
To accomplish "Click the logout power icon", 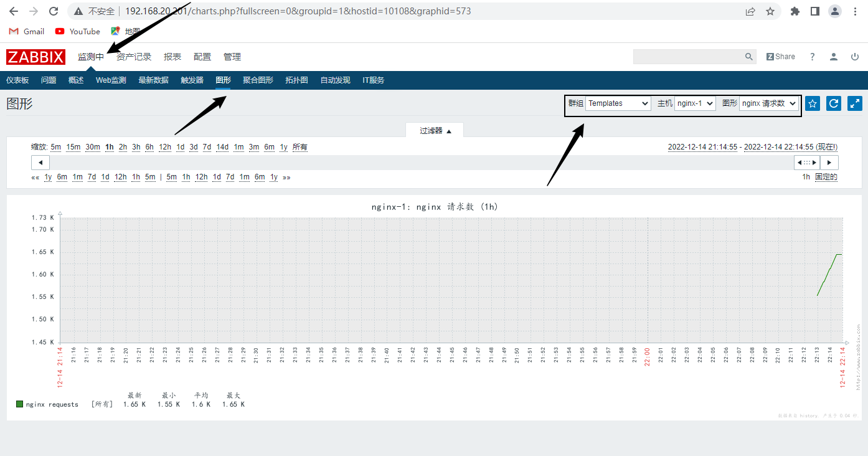I will tap(854, 57).
